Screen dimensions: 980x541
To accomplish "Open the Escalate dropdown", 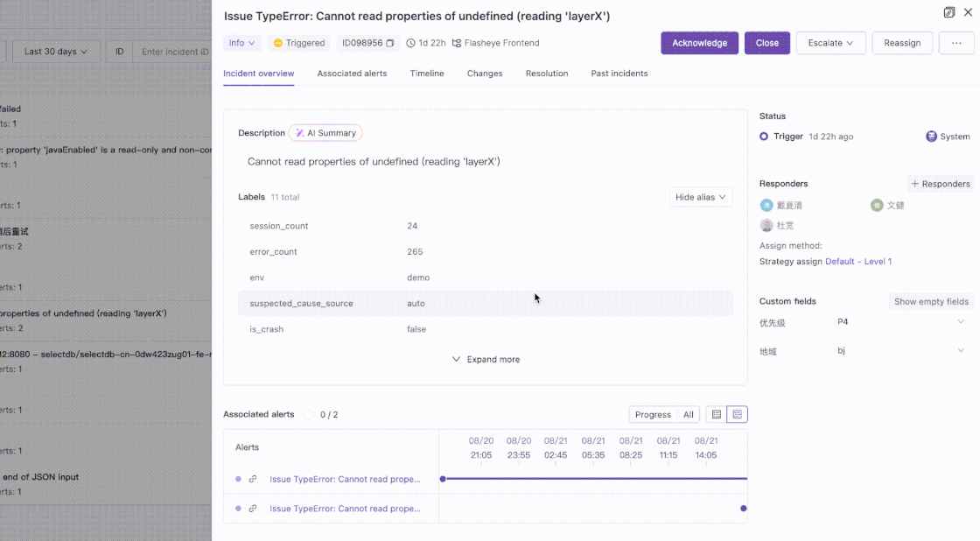I will click(x=830, y=43).
